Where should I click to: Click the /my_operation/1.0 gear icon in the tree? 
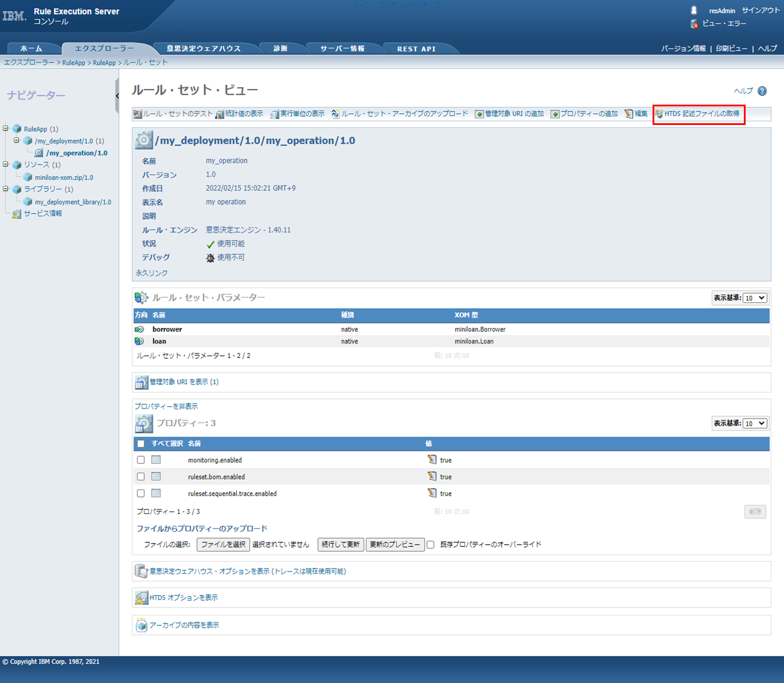pos(38,153)
